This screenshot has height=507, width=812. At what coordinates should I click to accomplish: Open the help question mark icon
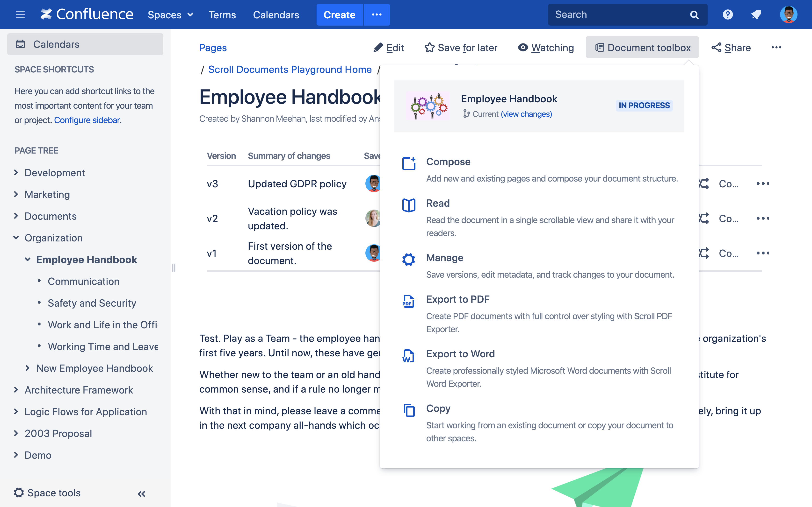click(727, 15)
